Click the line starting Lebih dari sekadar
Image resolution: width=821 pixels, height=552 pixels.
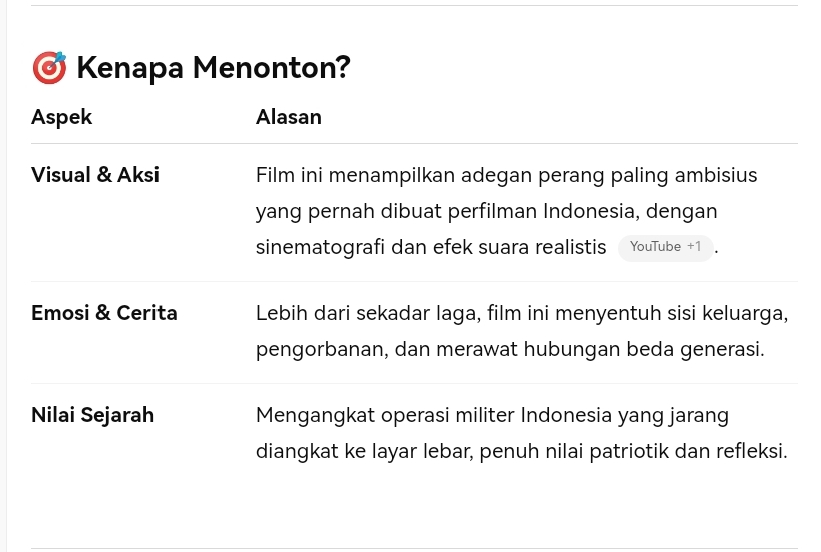tap(522, 314)
